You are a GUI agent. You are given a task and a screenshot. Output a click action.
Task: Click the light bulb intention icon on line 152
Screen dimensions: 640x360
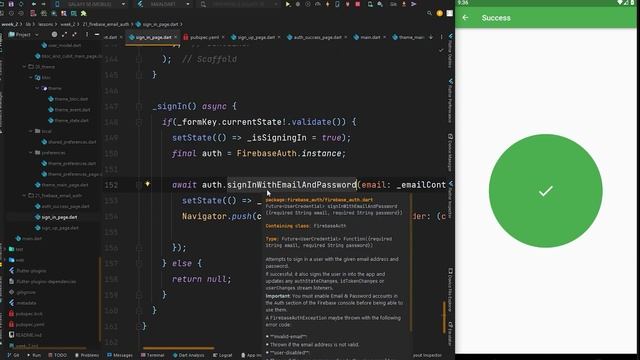pyautogui.click(x=147, y=184)
